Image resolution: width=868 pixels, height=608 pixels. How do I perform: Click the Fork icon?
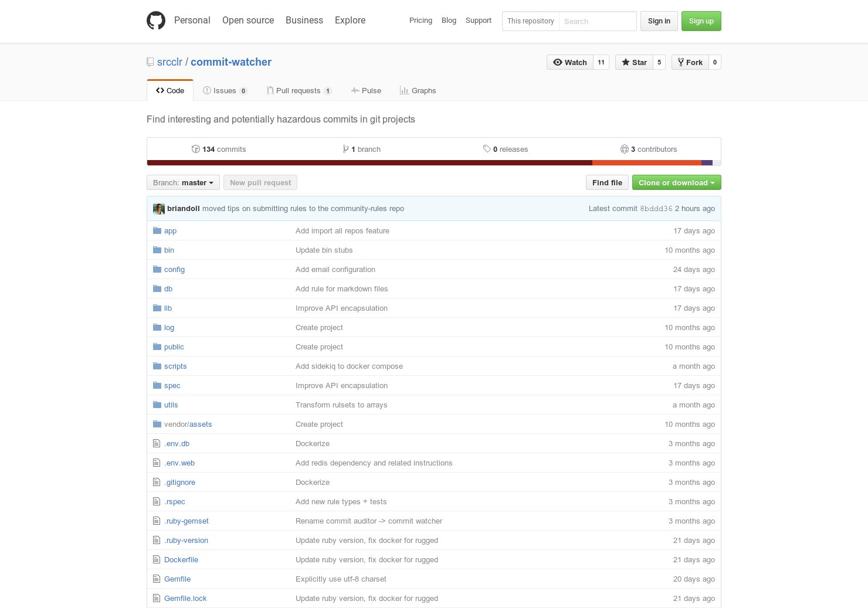click(x=680, y=62)
